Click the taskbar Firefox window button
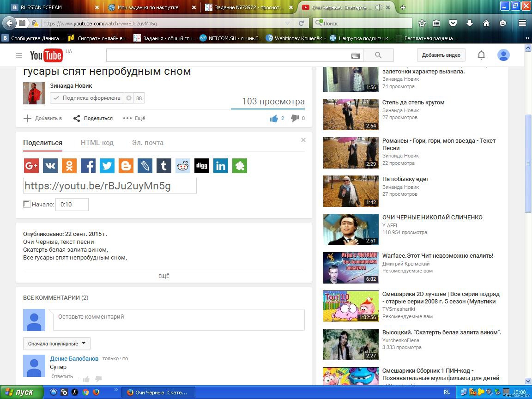 tap(158, 393)
